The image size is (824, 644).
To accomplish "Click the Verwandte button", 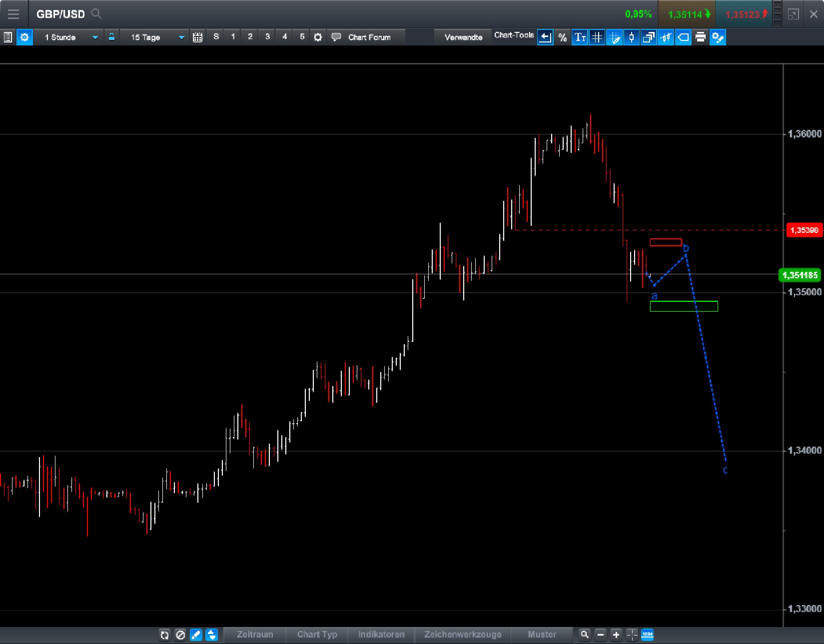I will click(x=463, y=36).
